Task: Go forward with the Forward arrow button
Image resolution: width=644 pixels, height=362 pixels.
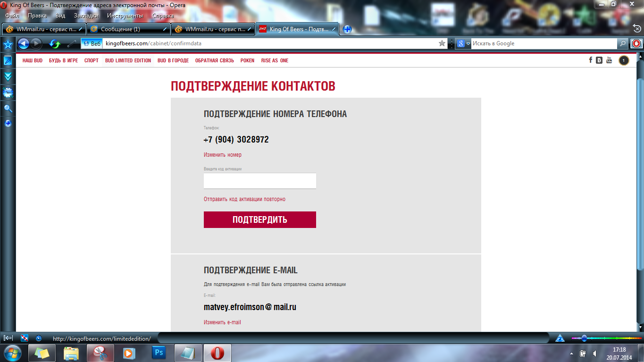Action: (x=36, y=44)
